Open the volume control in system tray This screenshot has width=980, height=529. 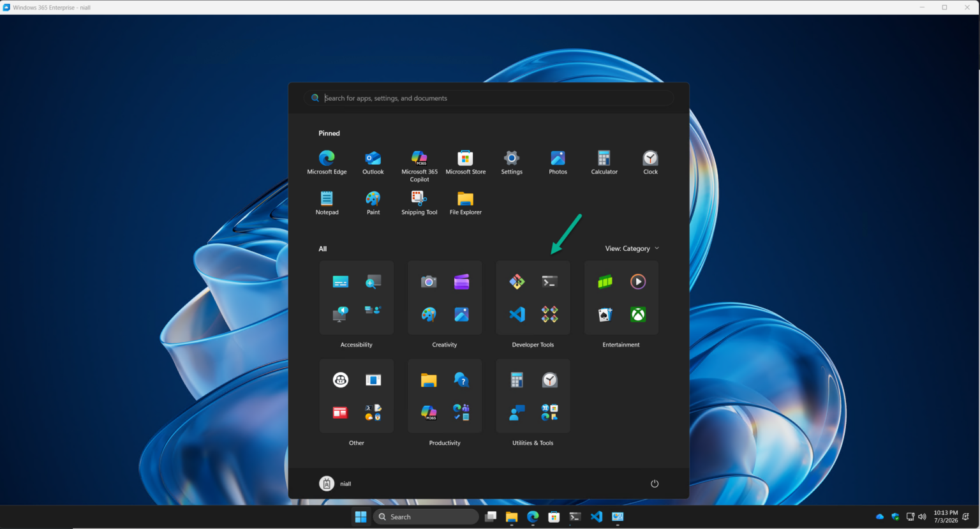[922, 517]
